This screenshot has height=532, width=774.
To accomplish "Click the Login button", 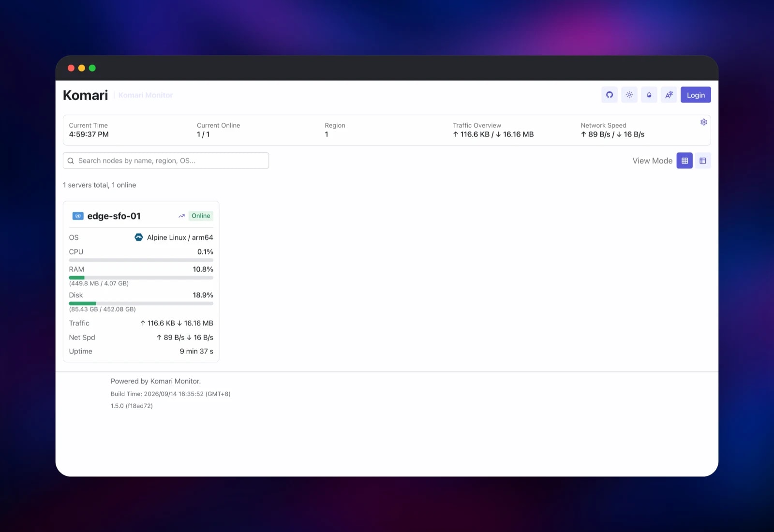I will [x=696, y=95].
